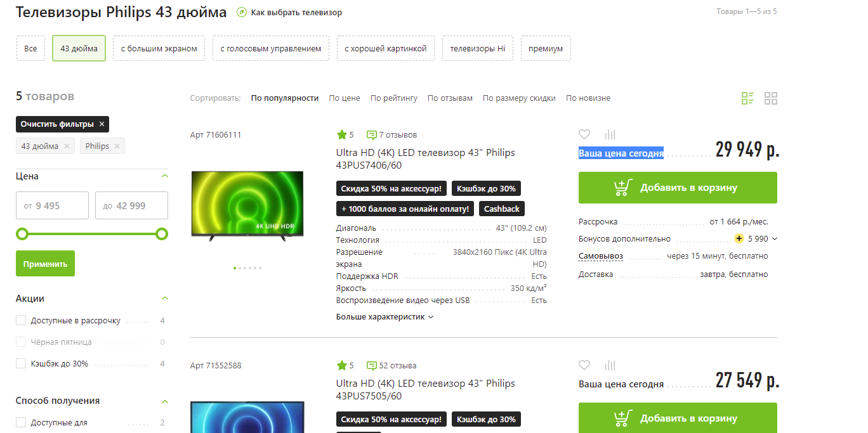Select the 'с хорошей картинкой' tag
Viewport: 868px width, 433px height.
coord(386,48)
